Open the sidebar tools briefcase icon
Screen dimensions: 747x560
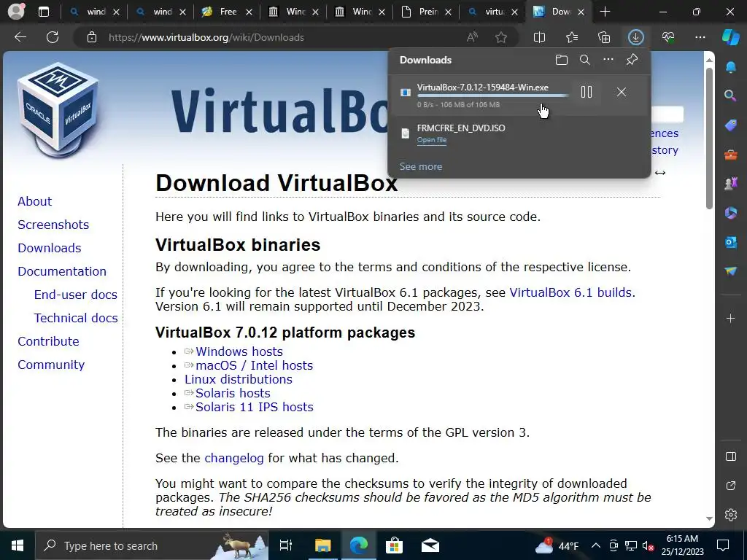point(731,155)
